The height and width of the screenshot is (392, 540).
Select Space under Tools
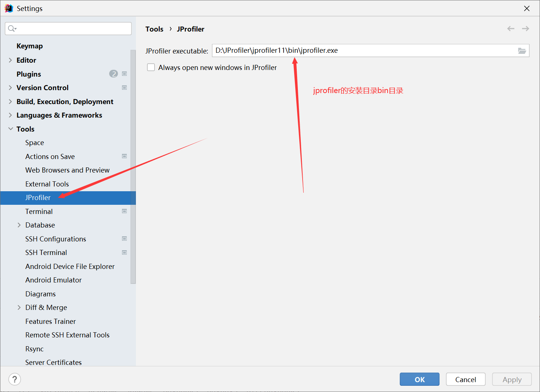tap(34, 143)
